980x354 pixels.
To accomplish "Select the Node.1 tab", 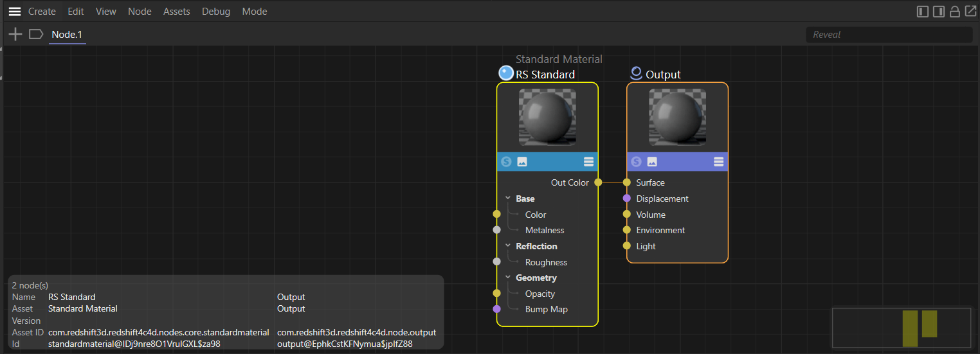I will point(67,35).
